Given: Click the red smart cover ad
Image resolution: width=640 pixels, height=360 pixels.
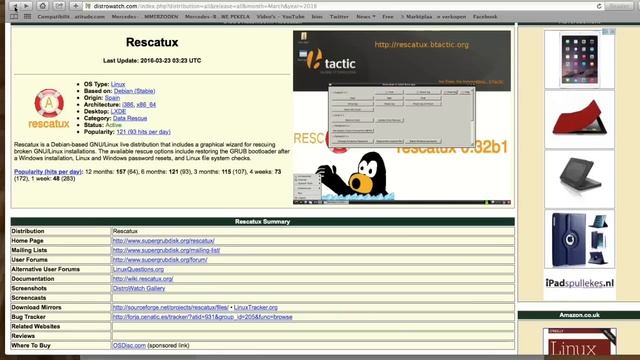Looking at the screenshot, I should pyautogui.click(x=579, y=119).
